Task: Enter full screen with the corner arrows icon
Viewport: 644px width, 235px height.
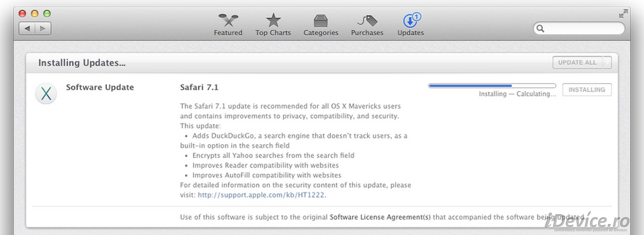Action: [623, 14]
